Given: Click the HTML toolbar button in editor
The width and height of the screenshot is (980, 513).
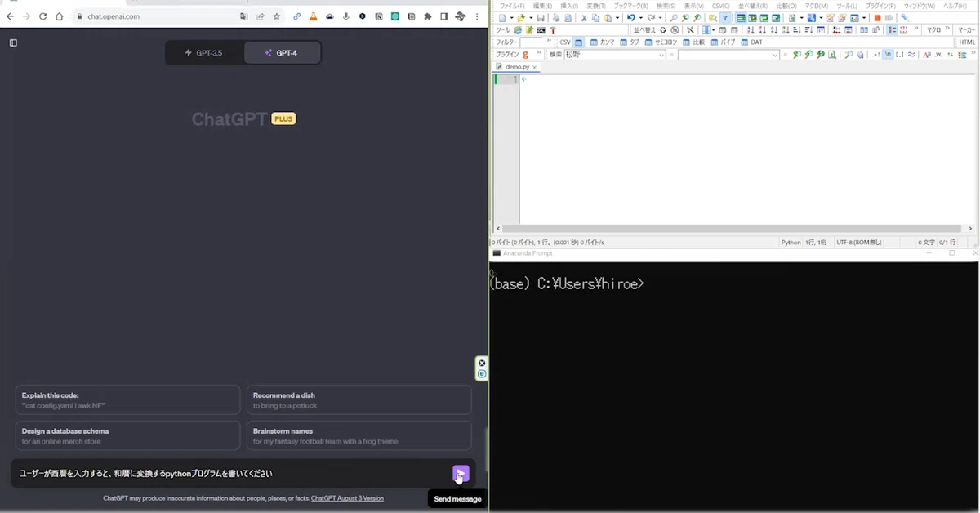Looking at the screenshot, I should tap(967, 42).
